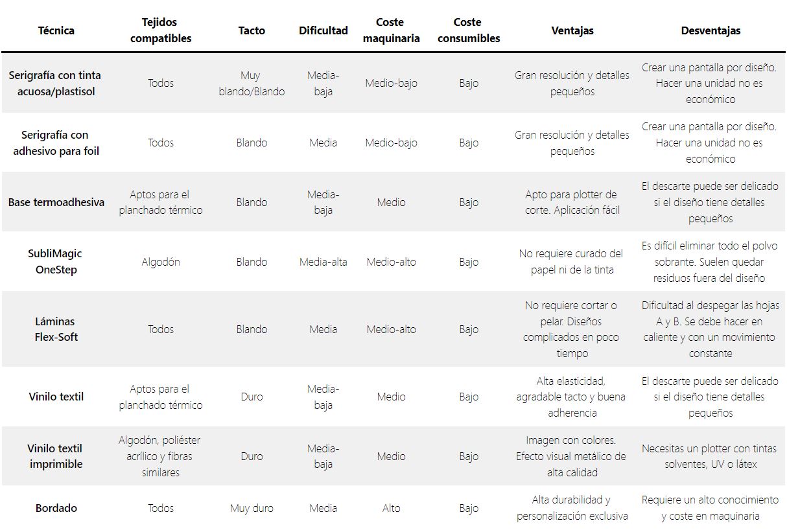This screenshot has width=787, height=532.
Task: Select the Bordado row title
Action: click(56, 508)
